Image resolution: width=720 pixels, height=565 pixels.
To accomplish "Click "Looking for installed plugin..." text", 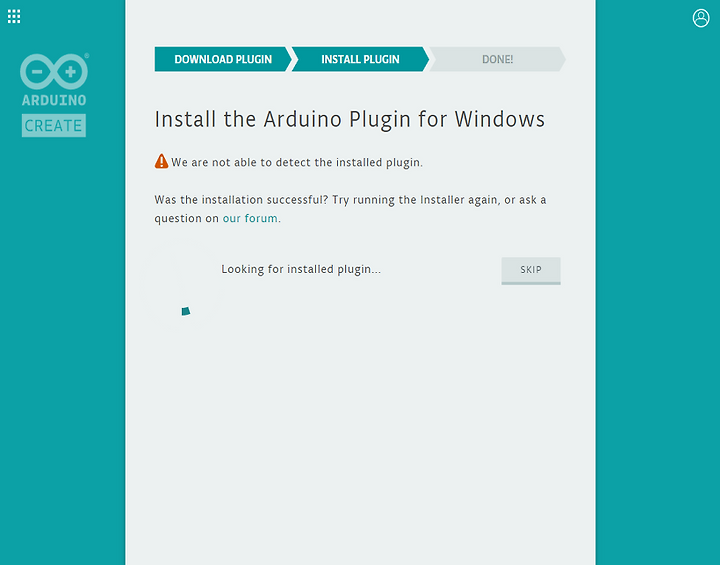I will [301, 269].
